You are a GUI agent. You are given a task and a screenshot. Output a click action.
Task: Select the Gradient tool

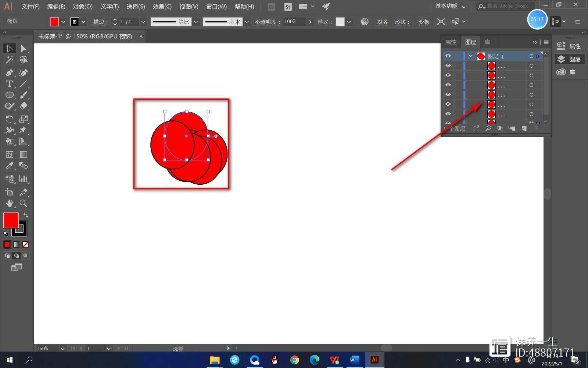(24, 155)
